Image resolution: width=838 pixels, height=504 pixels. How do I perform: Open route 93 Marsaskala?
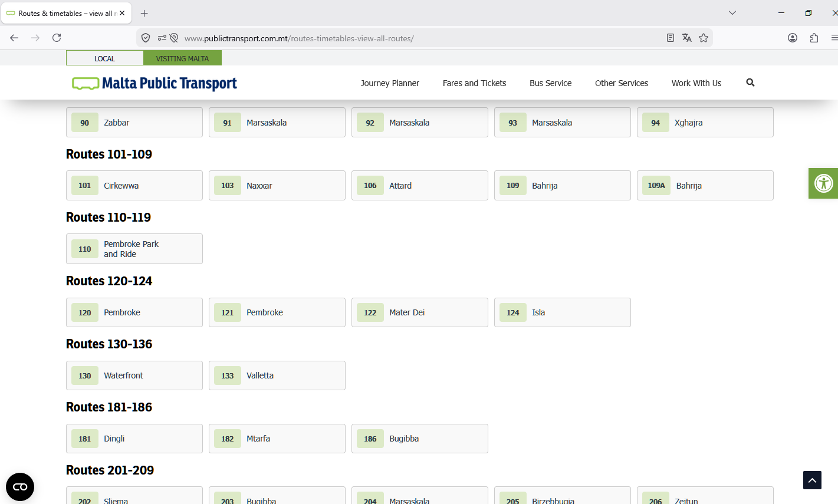(x=563, y=123)
